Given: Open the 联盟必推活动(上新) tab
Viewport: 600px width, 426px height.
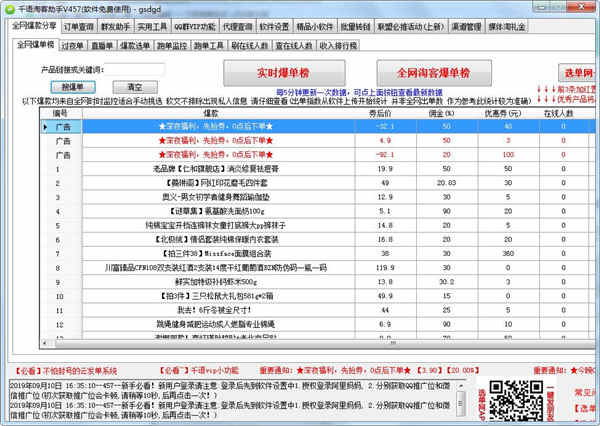Looking at the screenshot, I should click(411, 27).
